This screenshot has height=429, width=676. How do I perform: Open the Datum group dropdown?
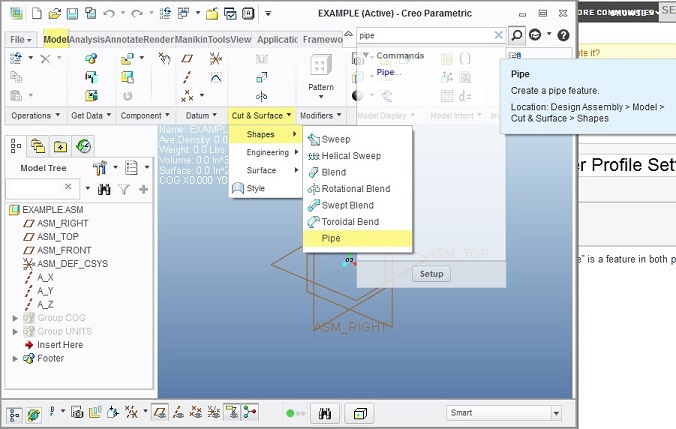tap(201, 116)
